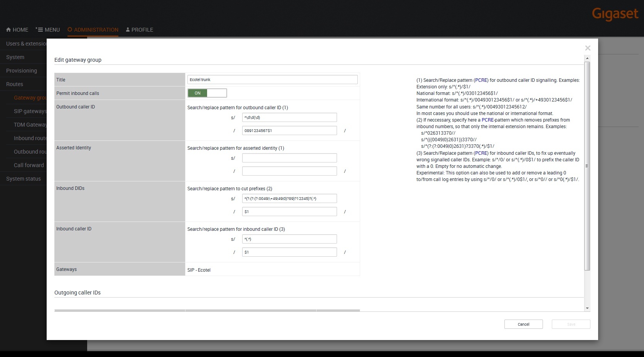Click the SIP - Ecotel gateway text

[199, 270]
